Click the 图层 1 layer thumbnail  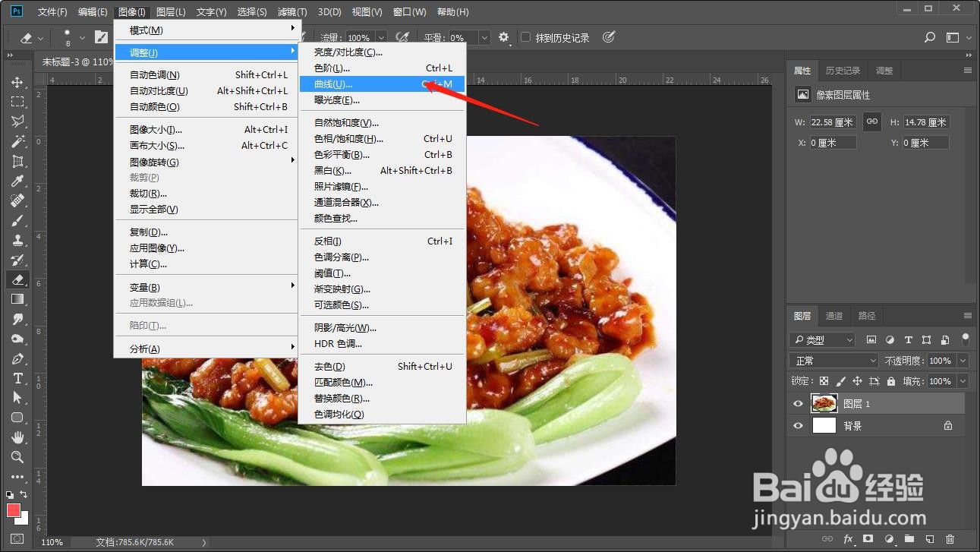[825, 403]
